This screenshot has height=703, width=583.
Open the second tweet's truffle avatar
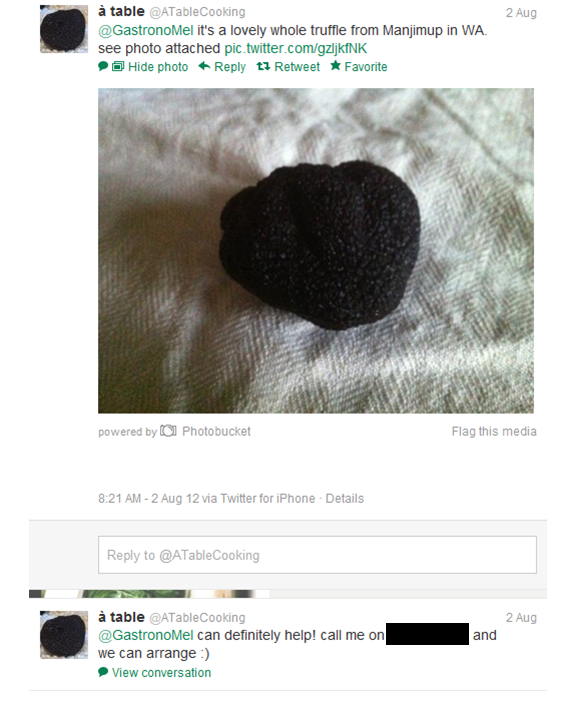pos(64,635)
